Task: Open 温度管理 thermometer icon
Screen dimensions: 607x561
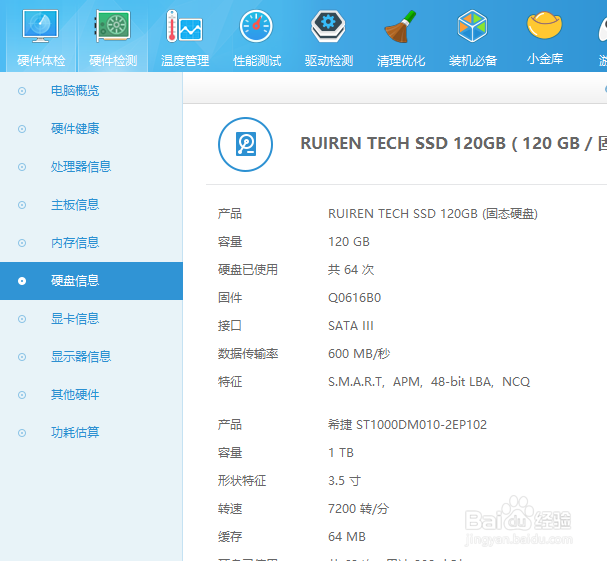Action: [x=184, y=26]
